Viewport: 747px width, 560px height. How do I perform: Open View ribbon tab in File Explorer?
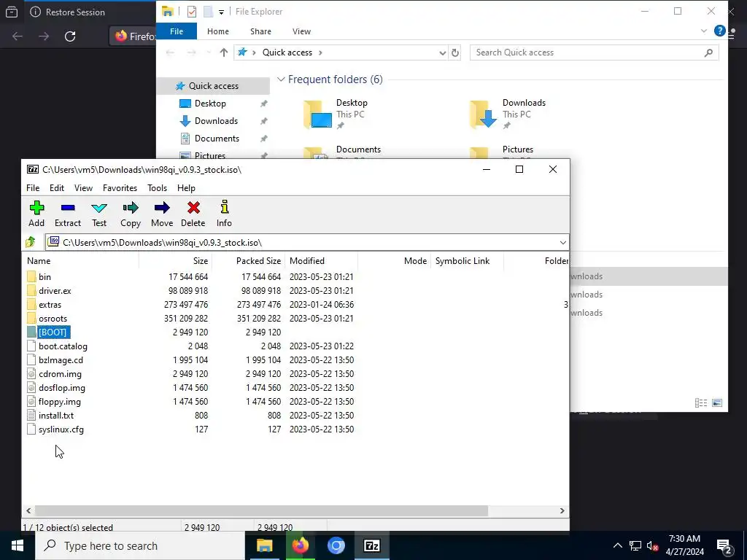(x=301, y=31)
